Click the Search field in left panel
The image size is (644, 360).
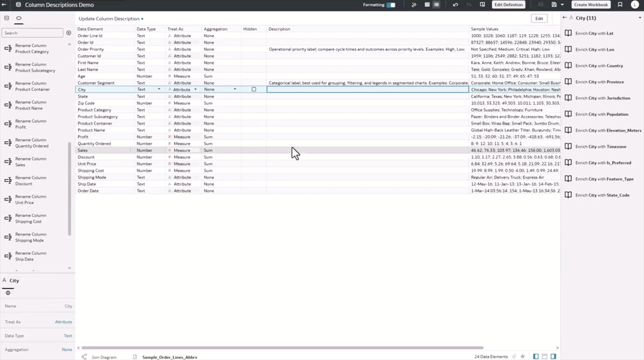32,33
